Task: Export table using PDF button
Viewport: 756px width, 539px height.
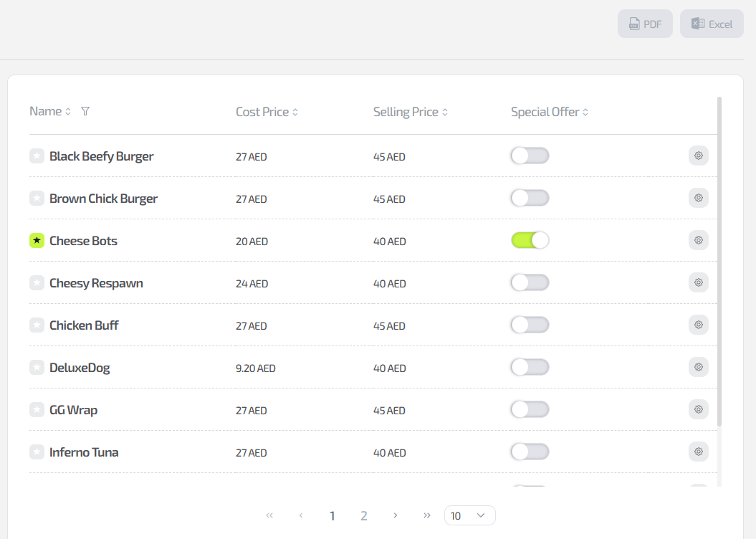Action: point(645,24)
